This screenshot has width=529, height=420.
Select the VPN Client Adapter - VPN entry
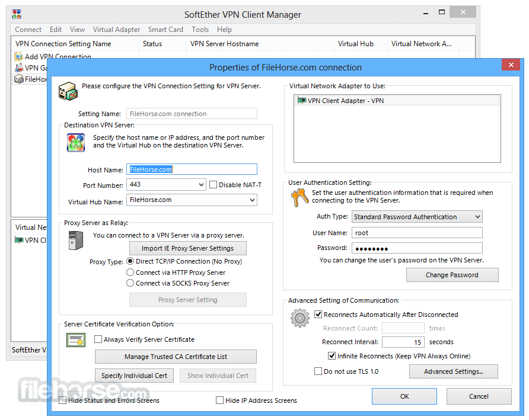397,101
